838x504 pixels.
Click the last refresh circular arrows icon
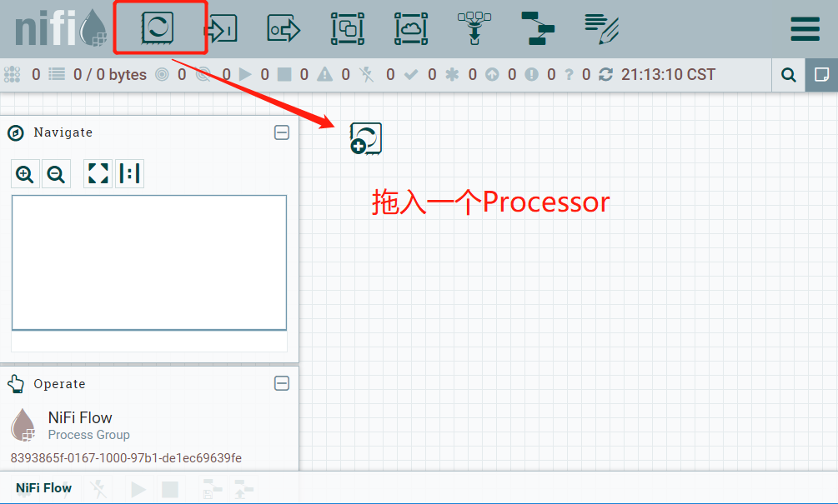coord(605,74)
